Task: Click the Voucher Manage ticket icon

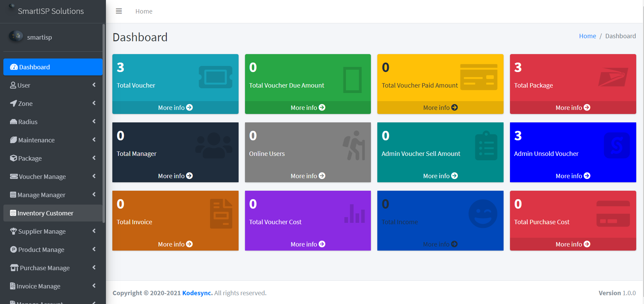Action: point(14,177)
